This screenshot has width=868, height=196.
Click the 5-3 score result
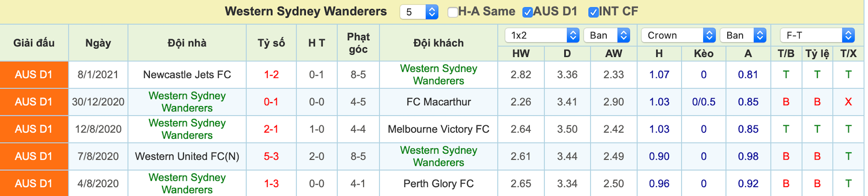271,156
